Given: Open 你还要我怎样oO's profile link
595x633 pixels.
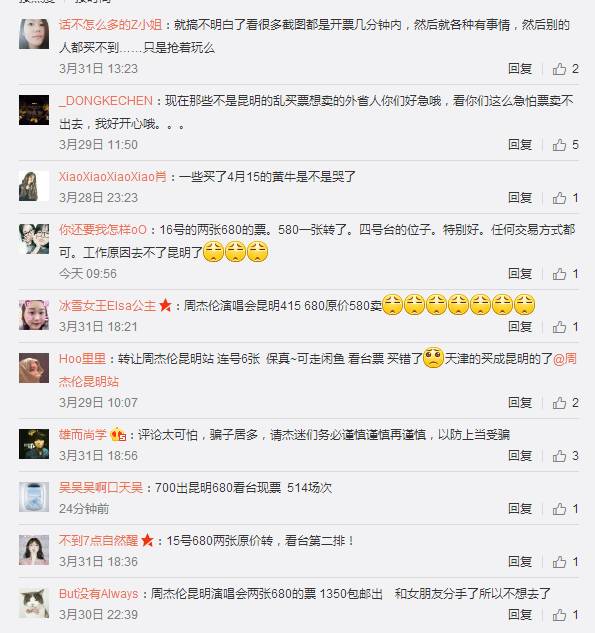Looking at the screenshot, I should pos(103,230).
